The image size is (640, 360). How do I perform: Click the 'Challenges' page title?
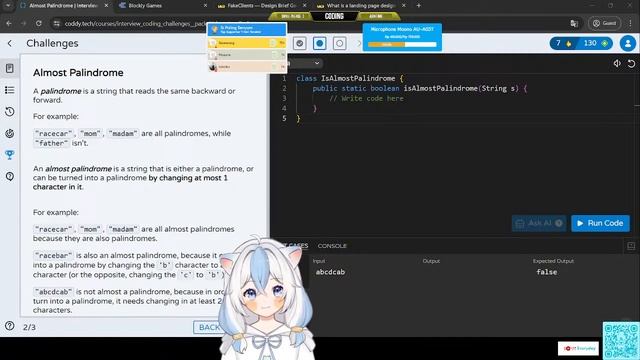coord(52,43)
